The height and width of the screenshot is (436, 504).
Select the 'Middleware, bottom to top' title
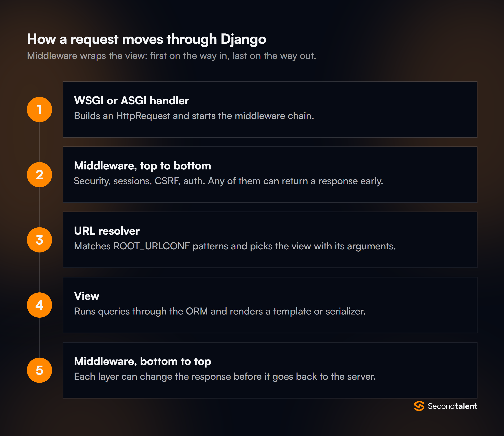(x=143, y=361)
